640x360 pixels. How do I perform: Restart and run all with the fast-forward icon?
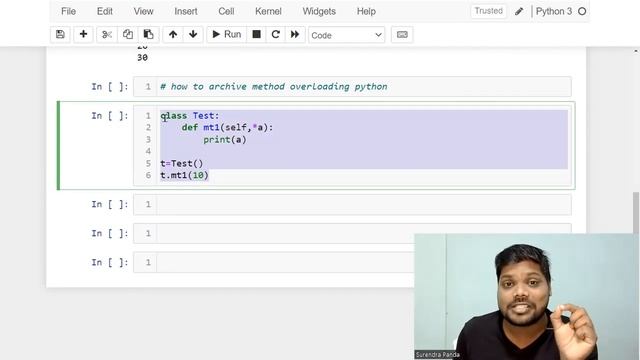[295, 35]
